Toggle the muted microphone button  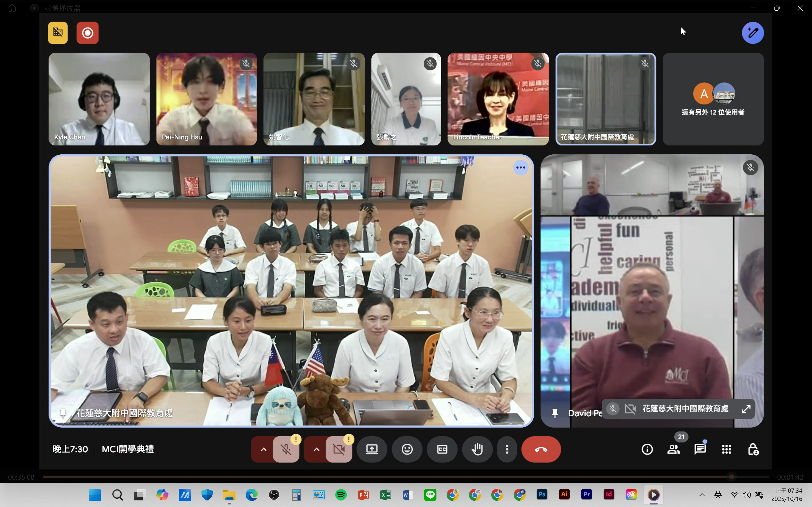[x=286, y=449]
